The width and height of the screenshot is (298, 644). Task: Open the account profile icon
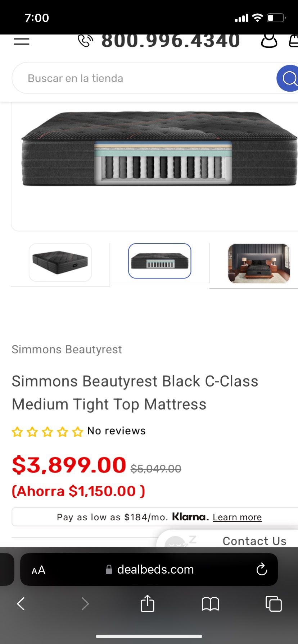point(269,41)
